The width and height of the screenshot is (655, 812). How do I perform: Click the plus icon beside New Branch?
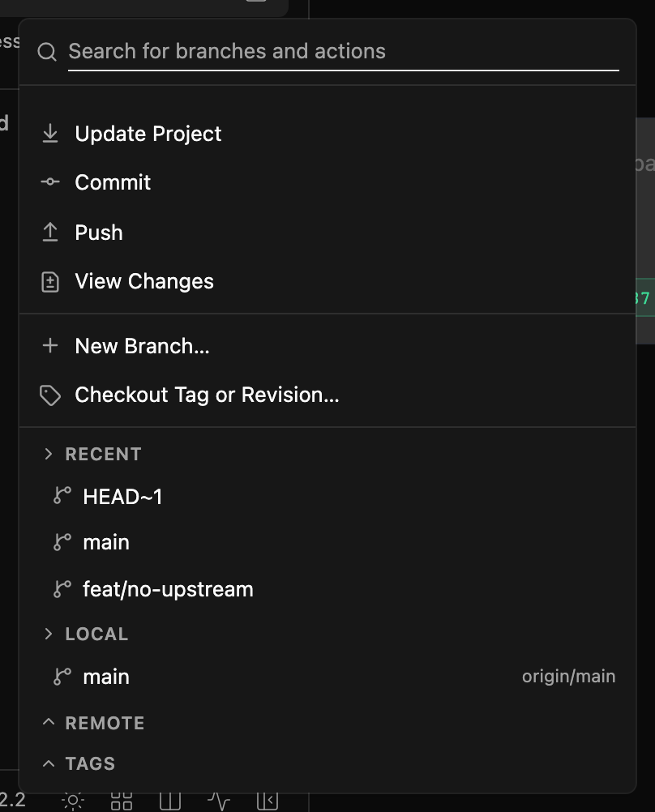(50, 345)
